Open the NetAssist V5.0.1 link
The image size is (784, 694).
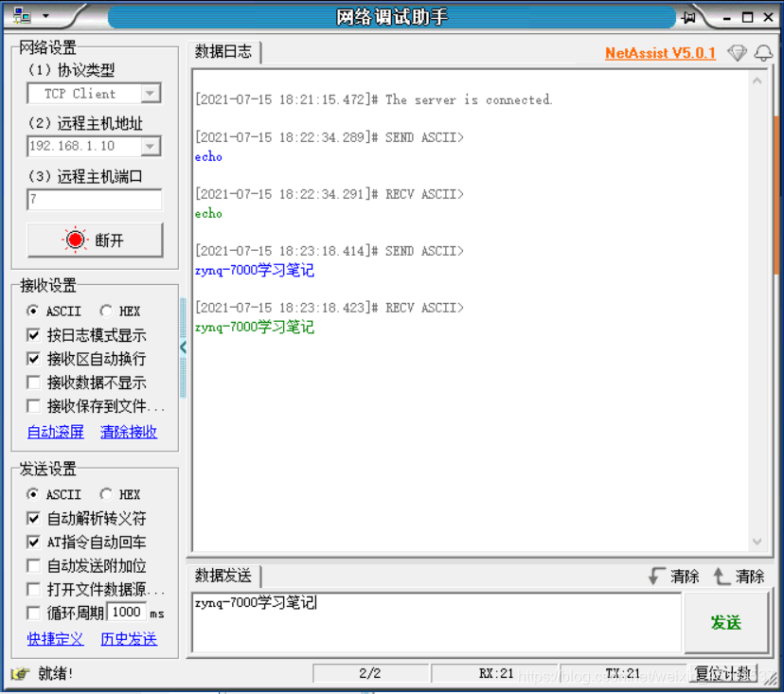(x=660, y=53)
